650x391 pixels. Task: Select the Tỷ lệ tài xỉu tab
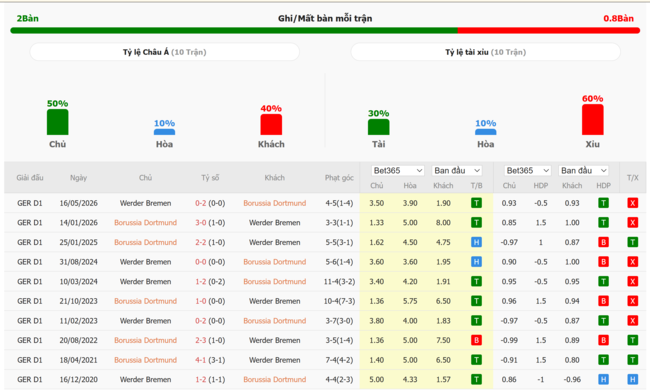[485, 52]
